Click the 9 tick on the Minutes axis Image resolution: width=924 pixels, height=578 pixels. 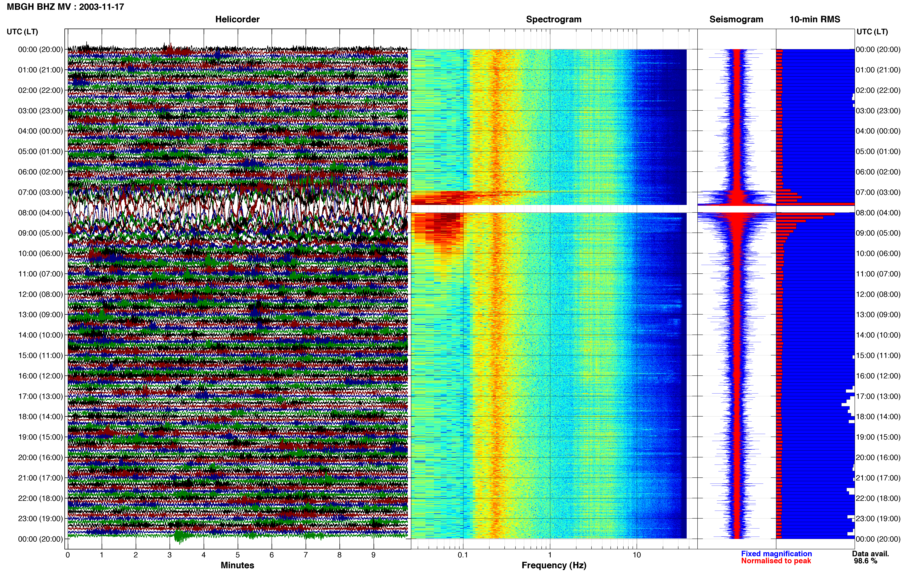pos(373,555)
